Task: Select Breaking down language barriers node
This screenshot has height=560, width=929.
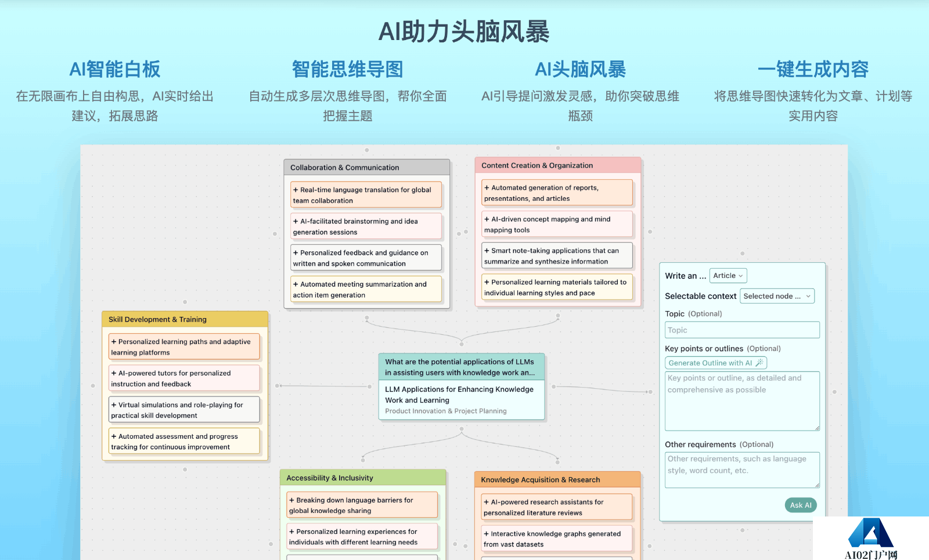Action: click(x=362, y=505)
